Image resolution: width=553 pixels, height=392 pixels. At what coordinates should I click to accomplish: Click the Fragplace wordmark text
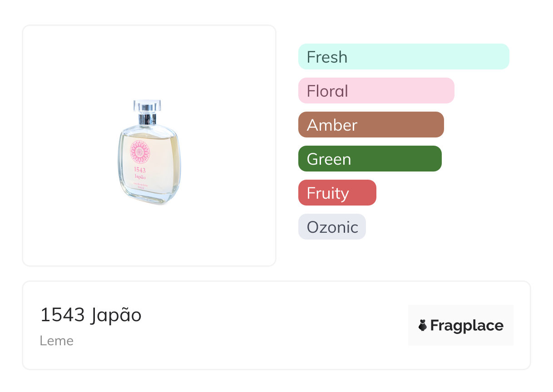pyautogui.click(x=466, y=325)
